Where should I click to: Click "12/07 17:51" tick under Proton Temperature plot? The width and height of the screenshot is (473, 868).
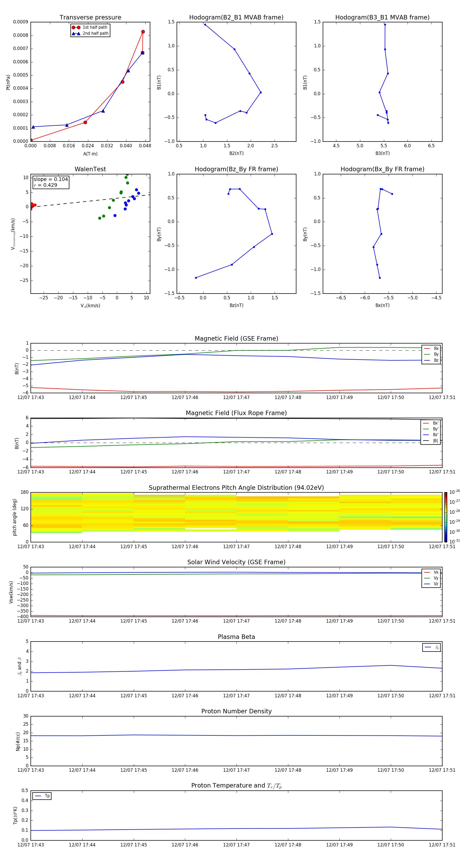[x=442, y=845]
